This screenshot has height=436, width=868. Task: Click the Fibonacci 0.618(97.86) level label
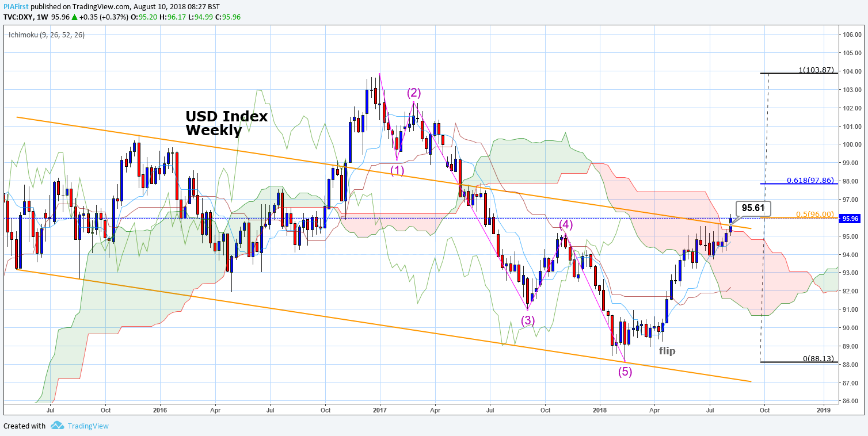point(812,181)
